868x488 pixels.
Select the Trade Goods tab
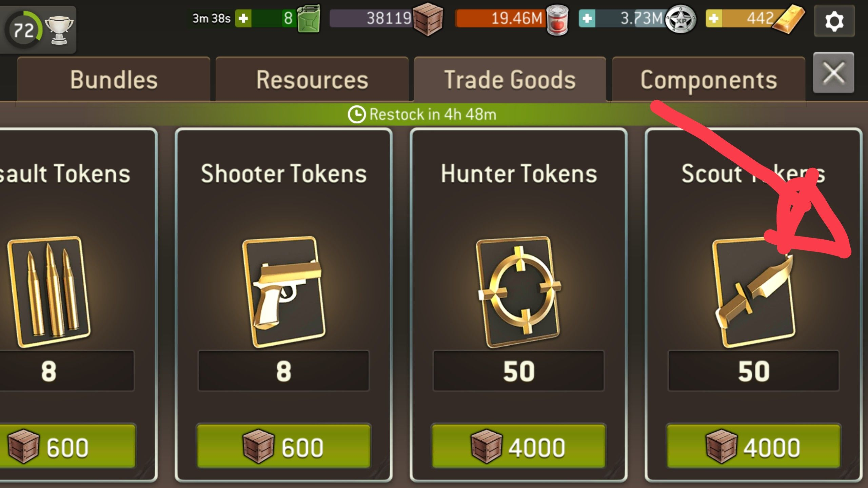(510, 80)
